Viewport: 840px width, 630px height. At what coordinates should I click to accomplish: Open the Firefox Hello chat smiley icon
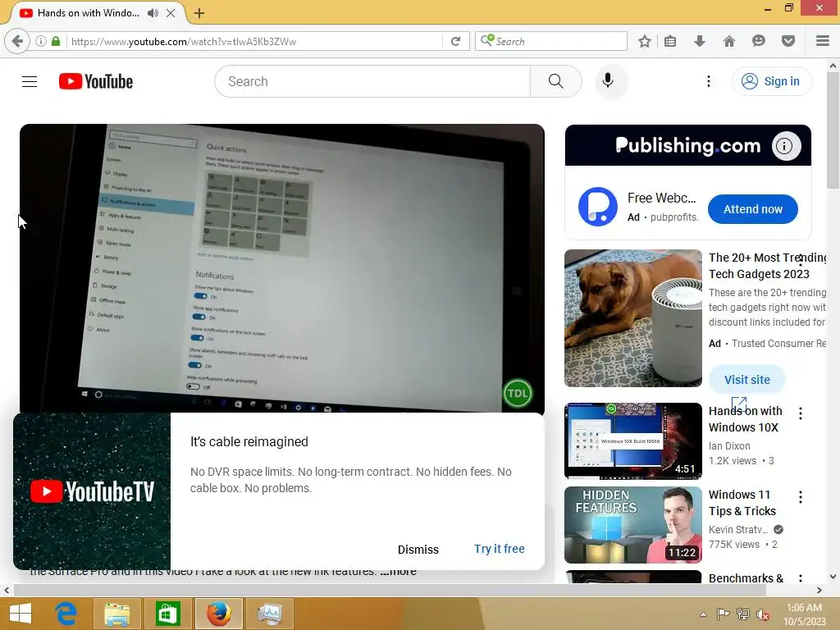[x=758, y=41]
